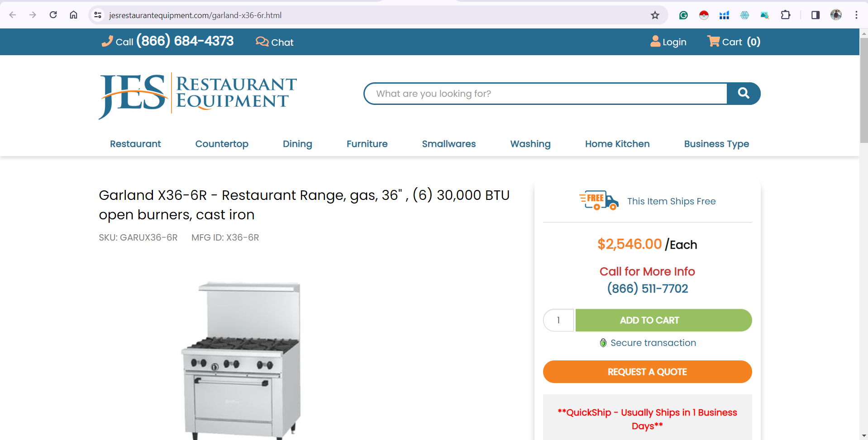The width and height of the screenshot is (868, 440).
Task: Select the Home Kitchen menu
Action: [617, 144]
